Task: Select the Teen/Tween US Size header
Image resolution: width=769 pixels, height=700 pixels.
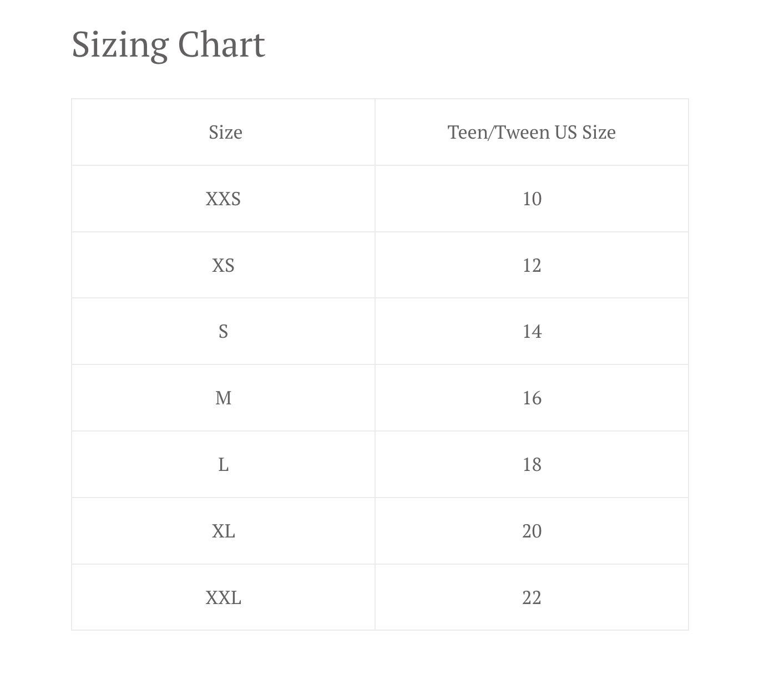Action: tap(532, 132)
